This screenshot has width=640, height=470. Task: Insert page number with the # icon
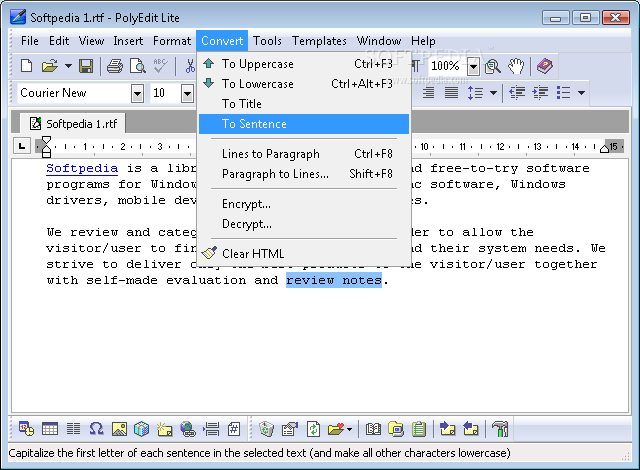point(234,429)
